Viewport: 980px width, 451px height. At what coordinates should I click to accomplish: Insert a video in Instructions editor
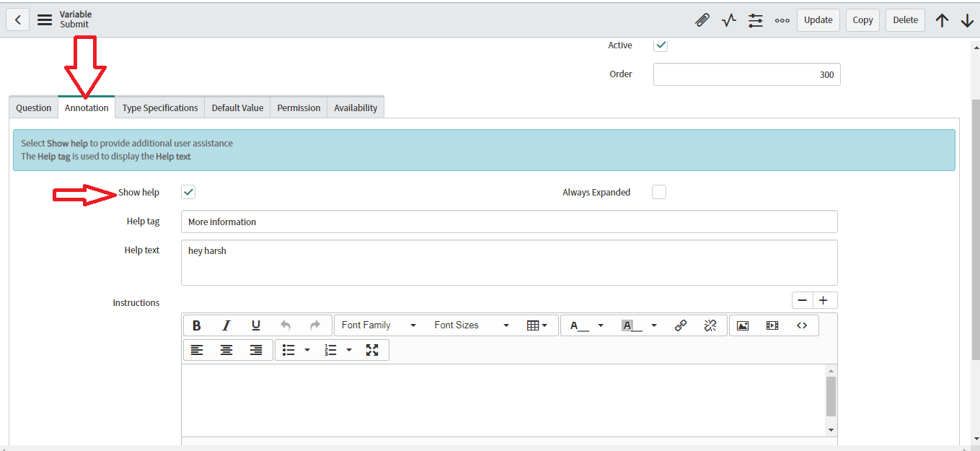click(772, 325)
